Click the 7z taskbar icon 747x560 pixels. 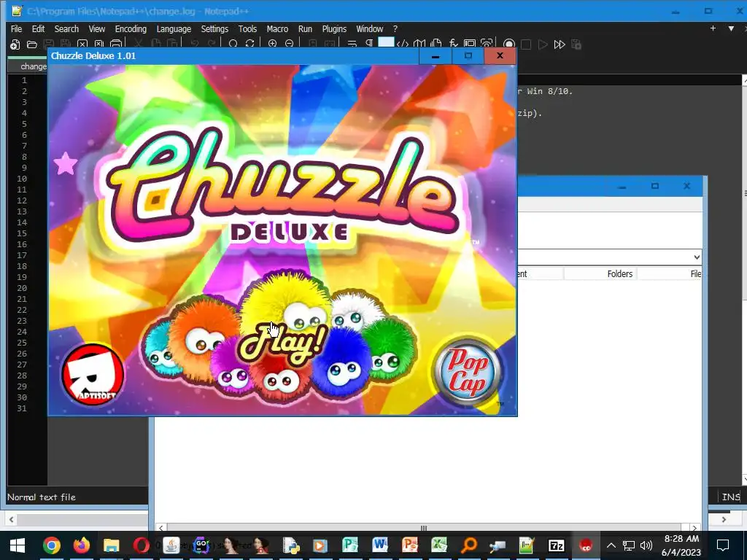coord(556,545)
